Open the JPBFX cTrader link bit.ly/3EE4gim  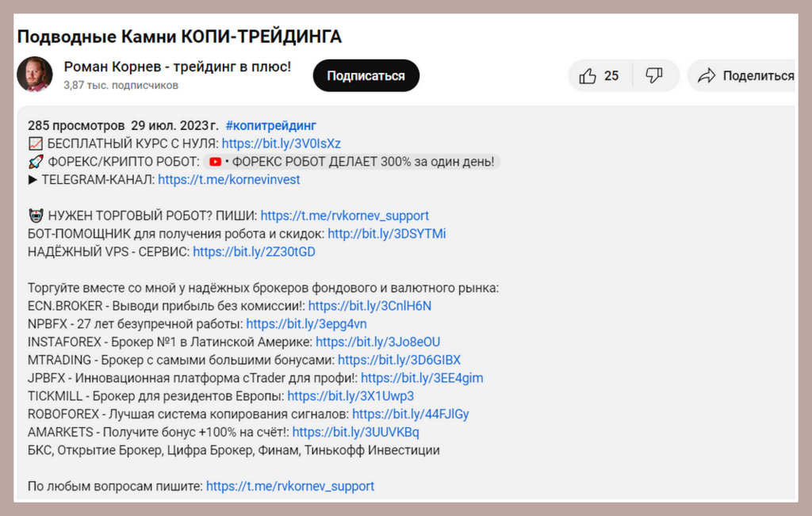click(x=423, y=378)
